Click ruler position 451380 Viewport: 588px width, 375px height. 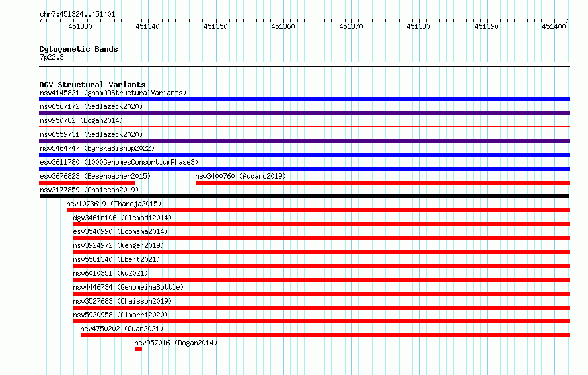pos(418,26)
